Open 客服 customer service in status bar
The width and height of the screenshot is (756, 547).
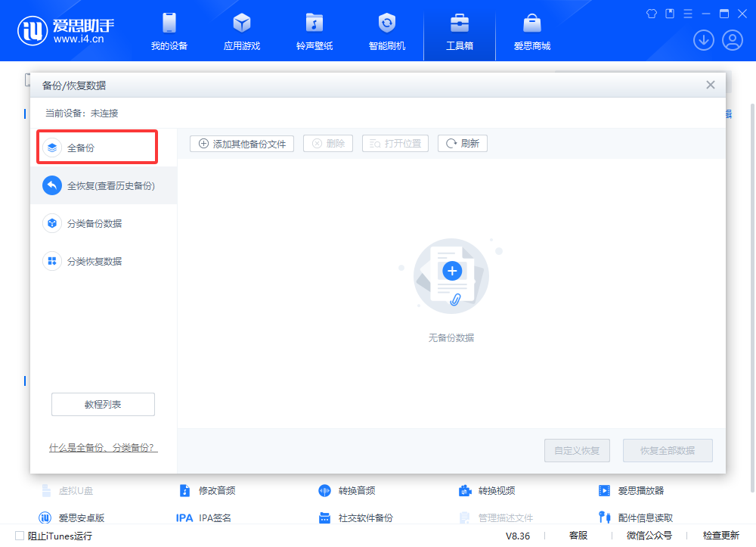[x=578, y=536]
